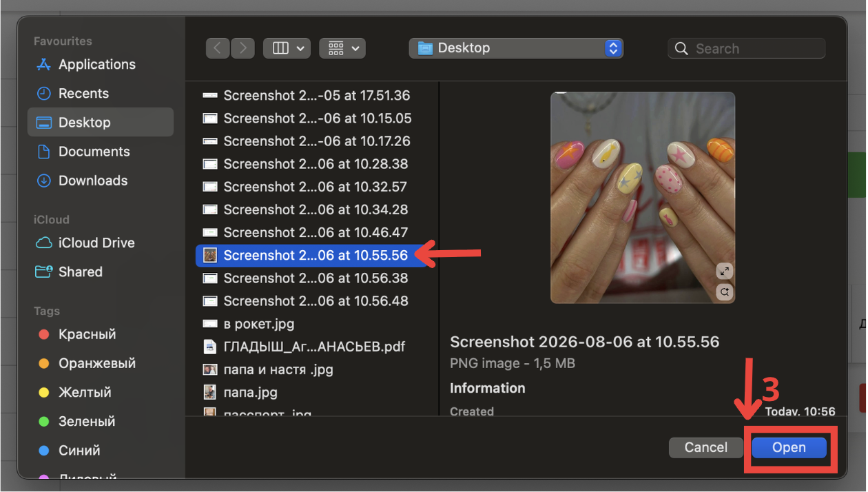
Task: Select ГЛАДЫШ PDF file in list
Action: 316,347
